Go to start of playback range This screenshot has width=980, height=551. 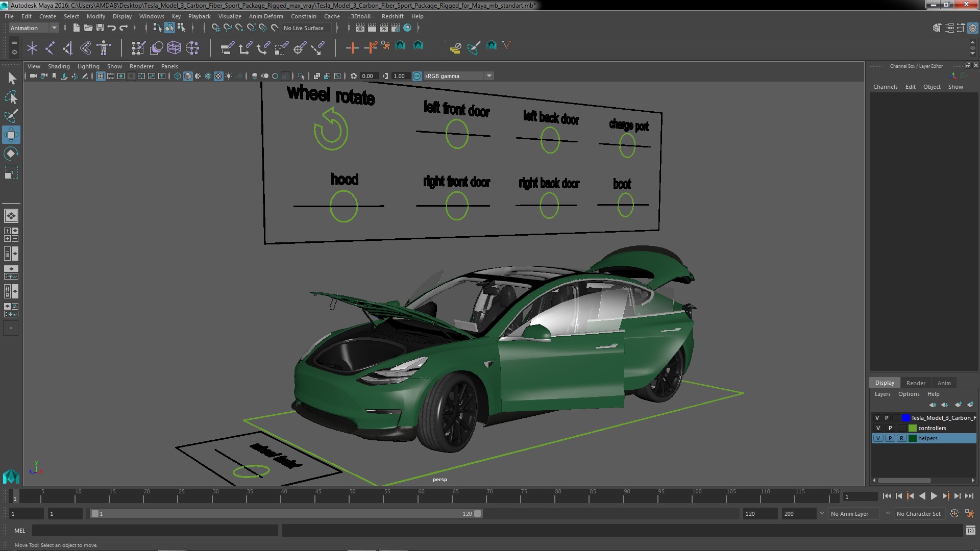point(887,496)
